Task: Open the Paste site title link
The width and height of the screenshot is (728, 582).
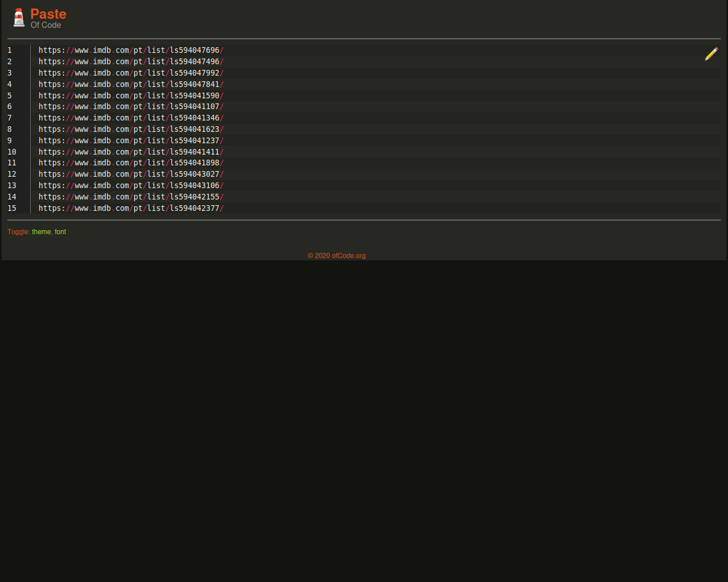Action: [48, 14]
